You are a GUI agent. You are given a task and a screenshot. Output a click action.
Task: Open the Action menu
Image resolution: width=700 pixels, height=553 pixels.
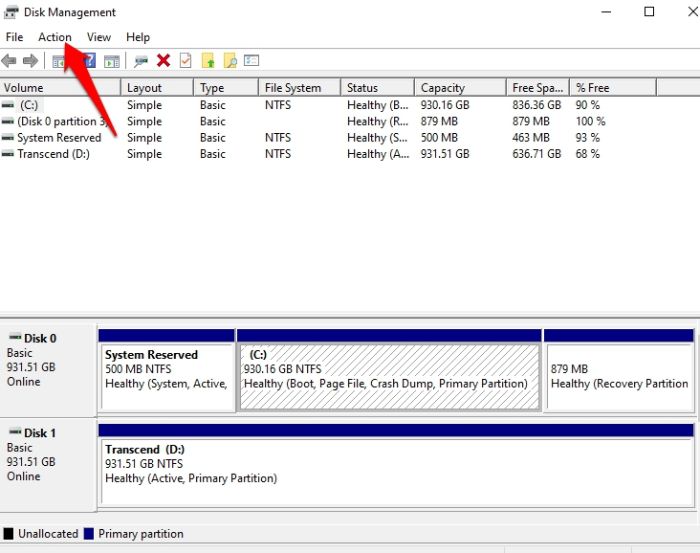(x=54, y=37)
